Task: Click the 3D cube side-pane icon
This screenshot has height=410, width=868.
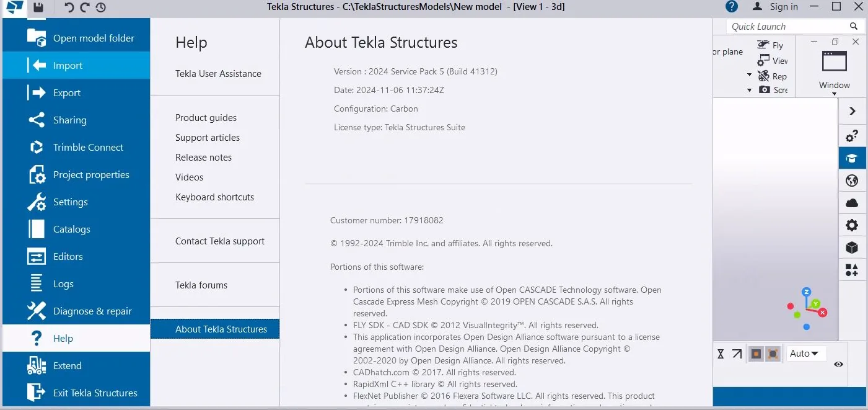Action: 852,247
